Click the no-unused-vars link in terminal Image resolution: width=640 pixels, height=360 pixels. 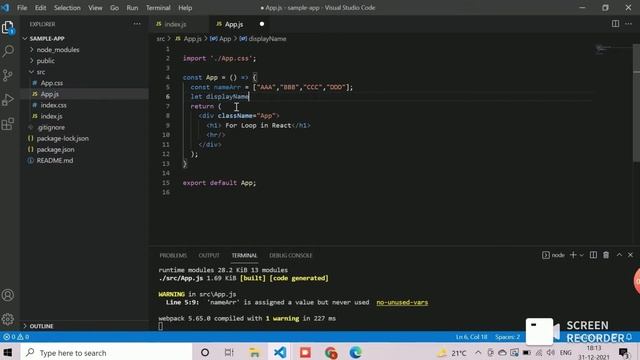[402, 302]
